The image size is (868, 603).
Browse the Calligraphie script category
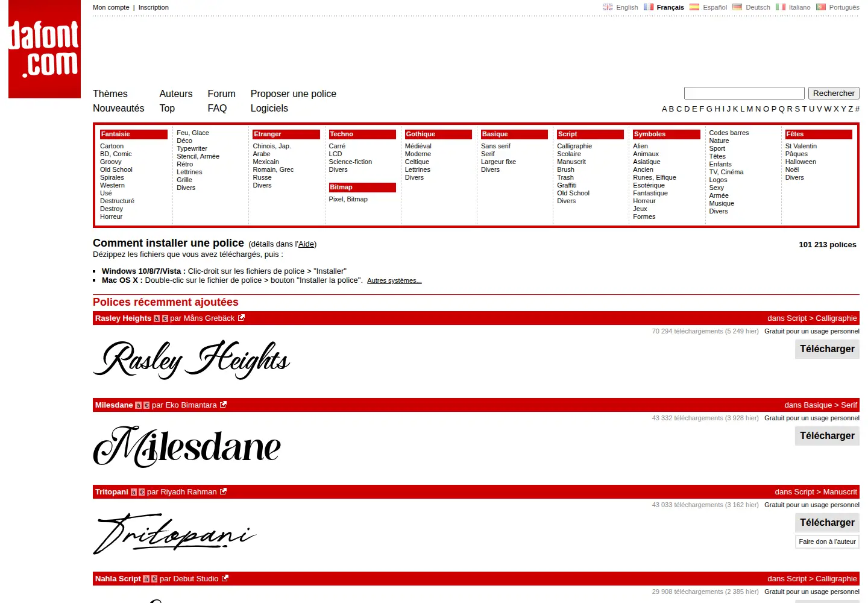coord(574,146)
